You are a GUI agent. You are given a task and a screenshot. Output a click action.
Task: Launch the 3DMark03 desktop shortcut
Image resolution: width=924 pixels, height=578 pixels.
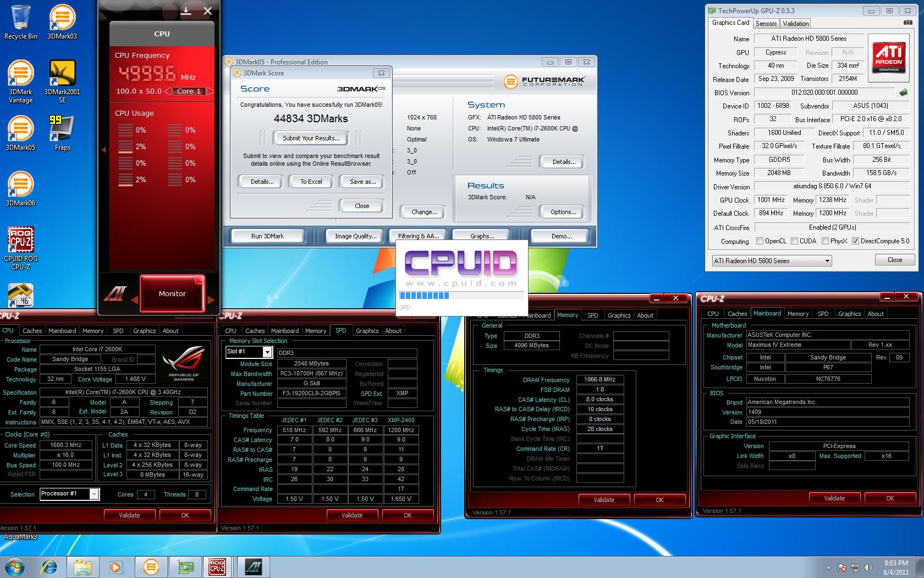(62, 23)
